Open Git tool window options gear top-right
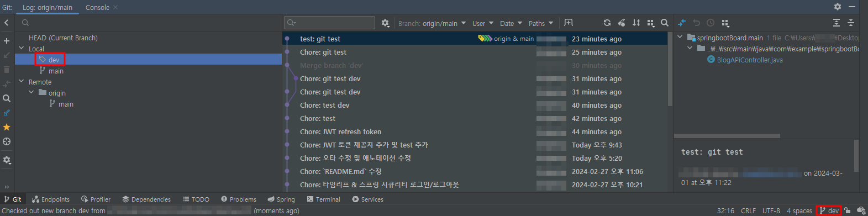This screenshot has height=216, width=868. 838,7
